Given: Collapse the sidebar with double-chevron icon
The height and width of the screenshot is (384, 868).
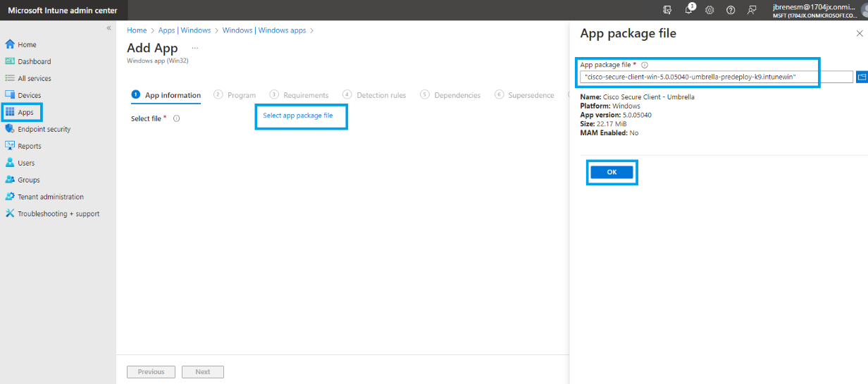Looking at the screenshot, I should pos(108,28).
